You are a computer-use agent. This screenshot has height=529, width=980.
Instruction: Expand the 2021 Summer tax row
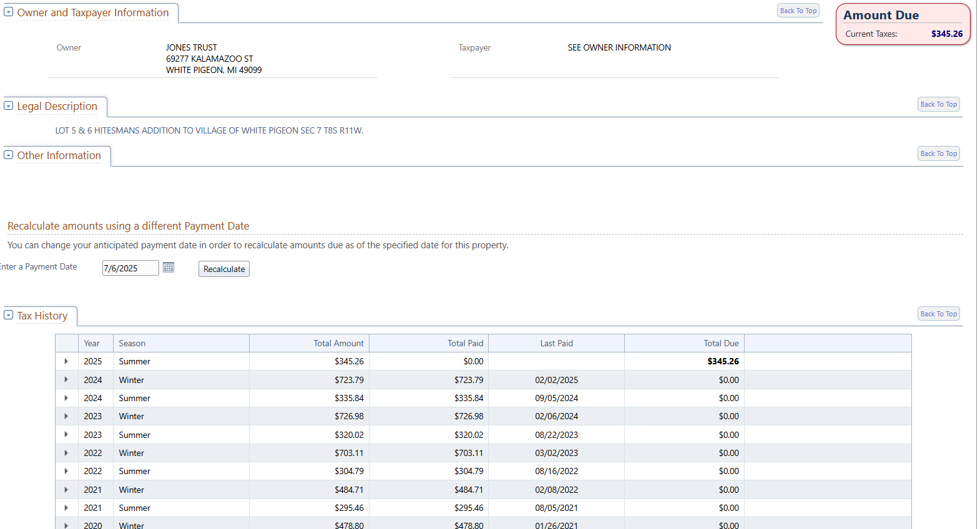tap(66, 508)
